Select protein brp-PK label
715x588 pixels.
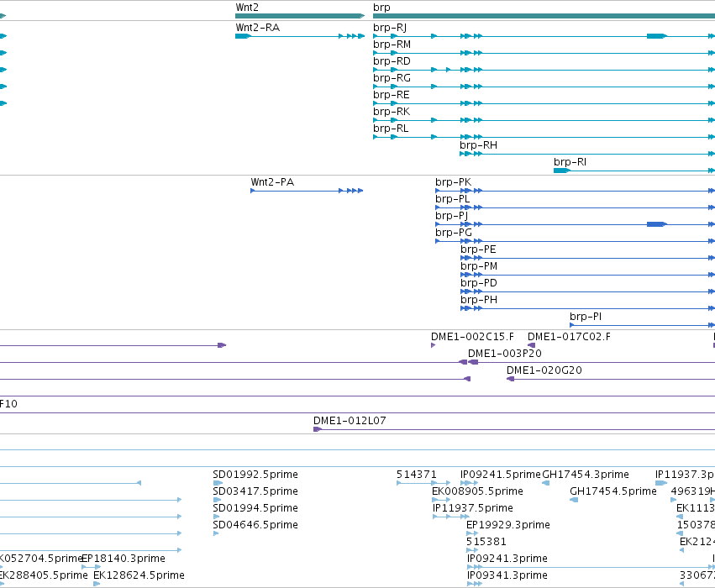click(453, 183)
